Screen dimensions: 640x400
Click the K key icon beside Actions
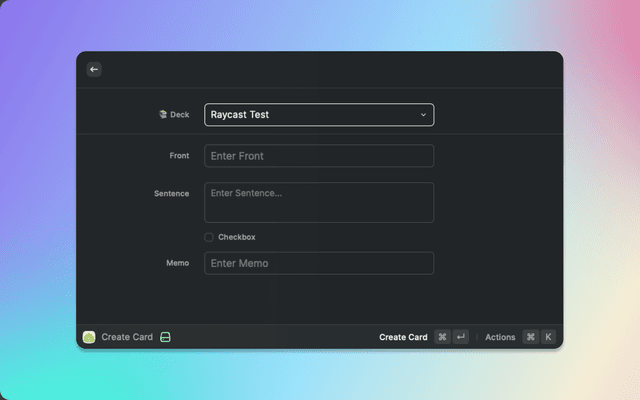(548, 337)
